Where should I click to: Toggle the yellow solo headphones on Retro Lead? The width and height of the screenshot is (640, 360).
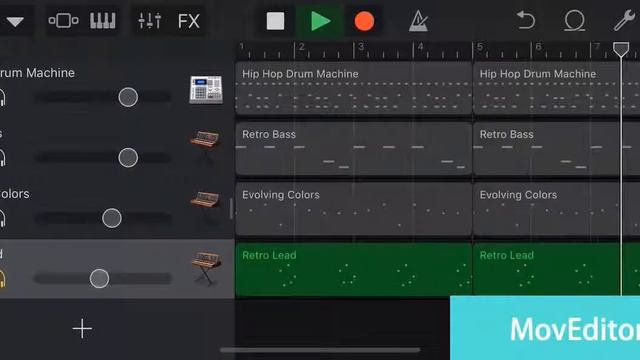coord(2,279)
